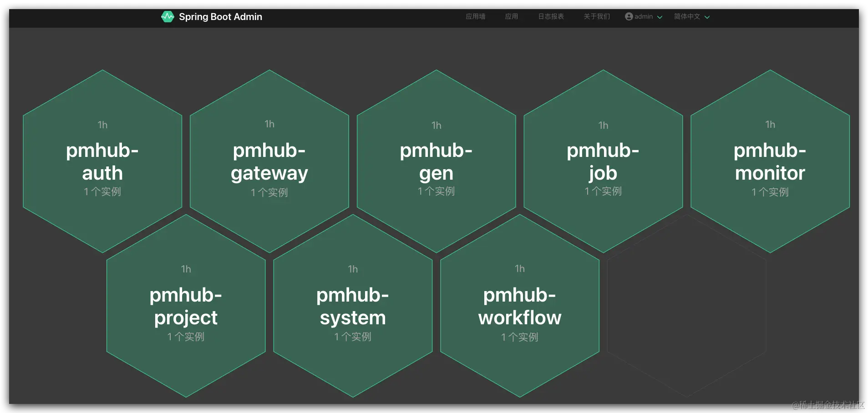Open the pmhub-gateway hexagon
Image resolution: width=868 pixels, height=413 pixels.
[269, 161]
